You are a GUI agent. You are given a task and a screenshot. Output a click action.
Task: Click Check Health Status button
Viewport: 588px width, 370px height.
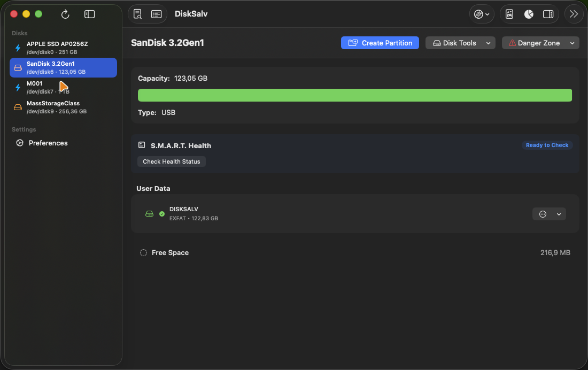(x=172, y=161)
